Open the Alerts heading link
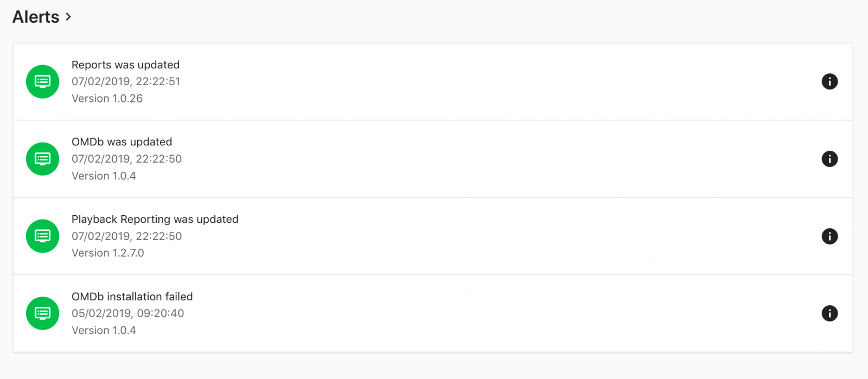 [x=36, y=17]
